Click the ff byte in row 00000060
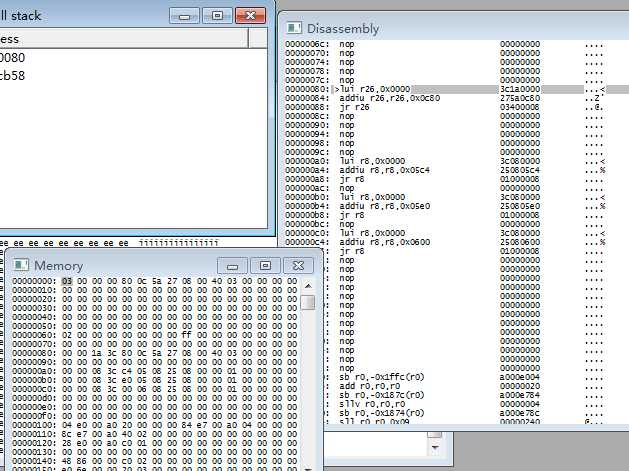 (x=187, y=335)
